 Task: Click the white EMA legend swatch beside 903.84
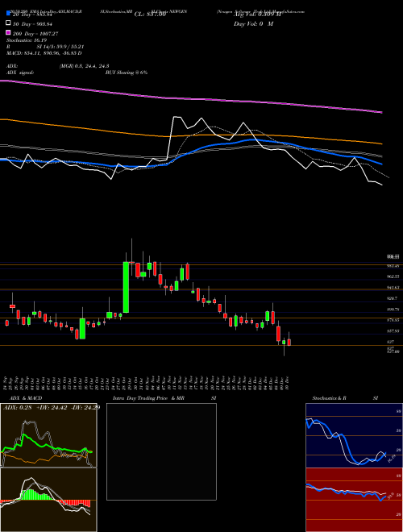(9, 23)
